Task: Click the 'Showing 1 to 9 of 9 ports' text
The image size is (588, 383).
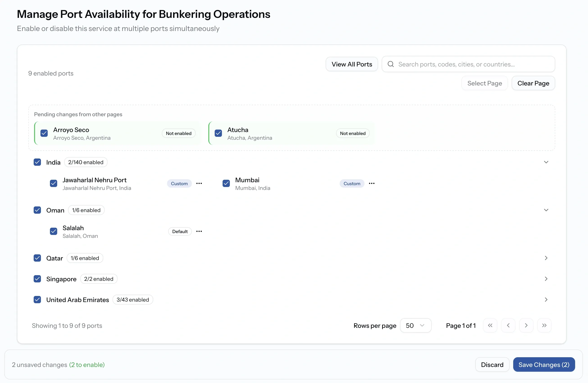Action: coord(67,326)
